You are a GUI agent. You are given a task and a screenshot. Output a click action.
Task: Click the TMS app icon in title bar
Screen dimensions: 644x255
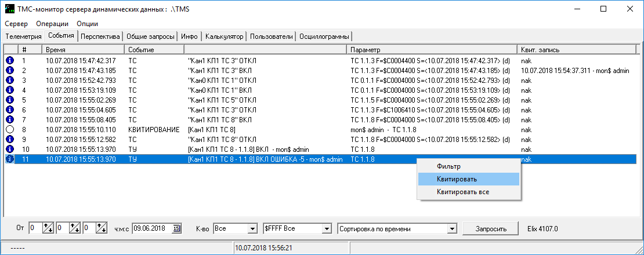pyautogui.click(x=9, y=9)
